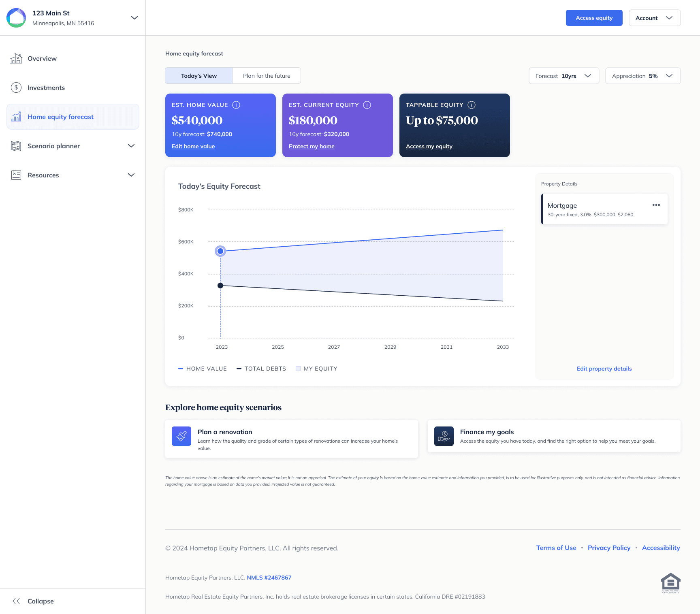The width and height of the screenshot is (700, 614).
Task: Toggle the Total Debts legend item
Action: pyautogui.click(x=261, y=369)
